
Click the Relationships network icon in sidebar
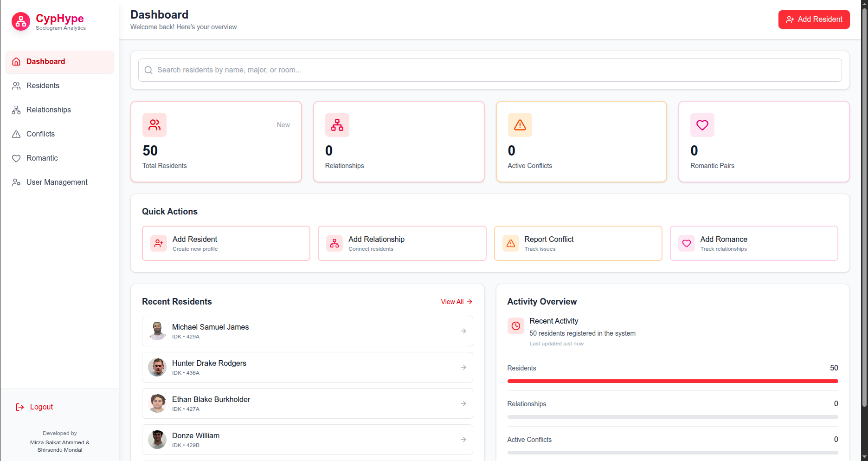tap(16, 110)
